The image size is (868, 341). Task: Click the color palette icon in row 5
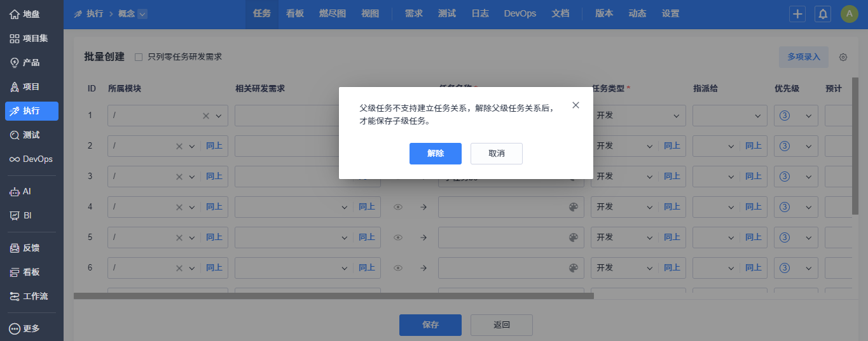574,237
